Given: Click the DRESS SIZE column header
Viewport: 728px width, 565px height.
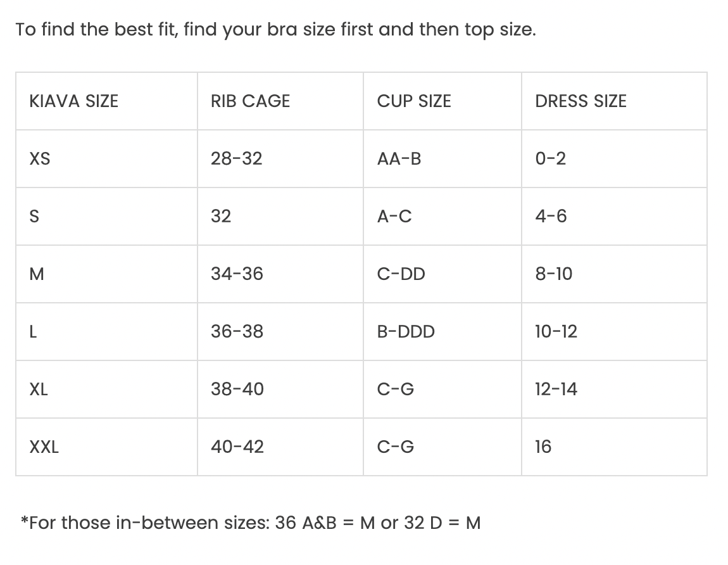Looking at the screenshot, I should (581, 101).
